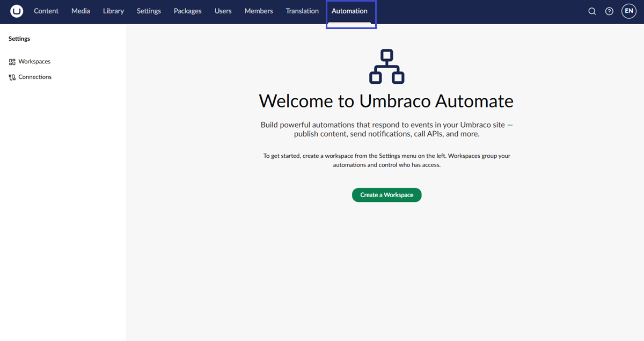Click the 'Build powerful automations' description text
This screenshot has height=341, width=644.
(x=386, y=129)
